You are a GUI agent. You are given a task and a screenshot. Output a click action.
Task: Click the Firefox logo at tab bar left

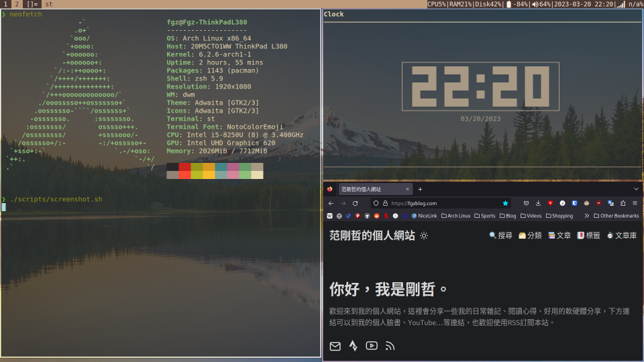click(330, 189)
